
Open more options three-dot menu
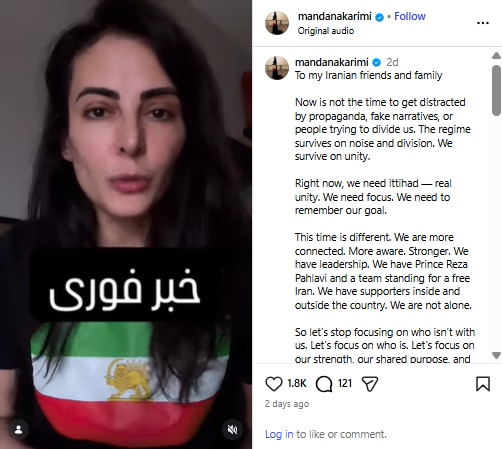pos(483,23)
